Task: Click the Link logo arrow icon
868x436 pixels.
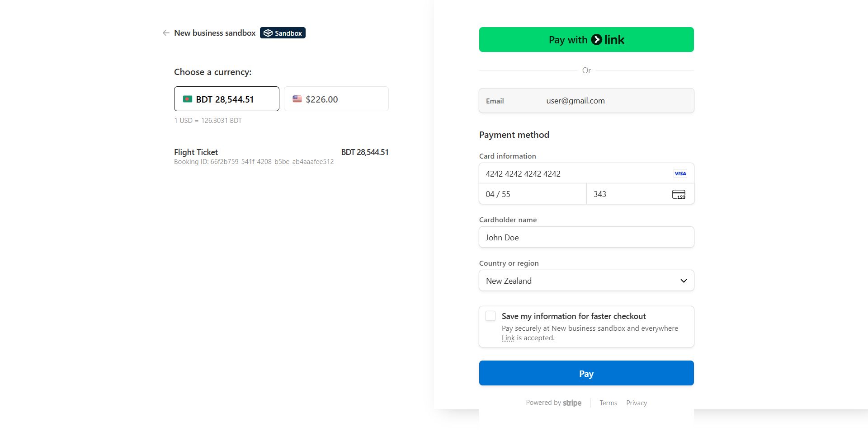Action: tap(597, 40)
